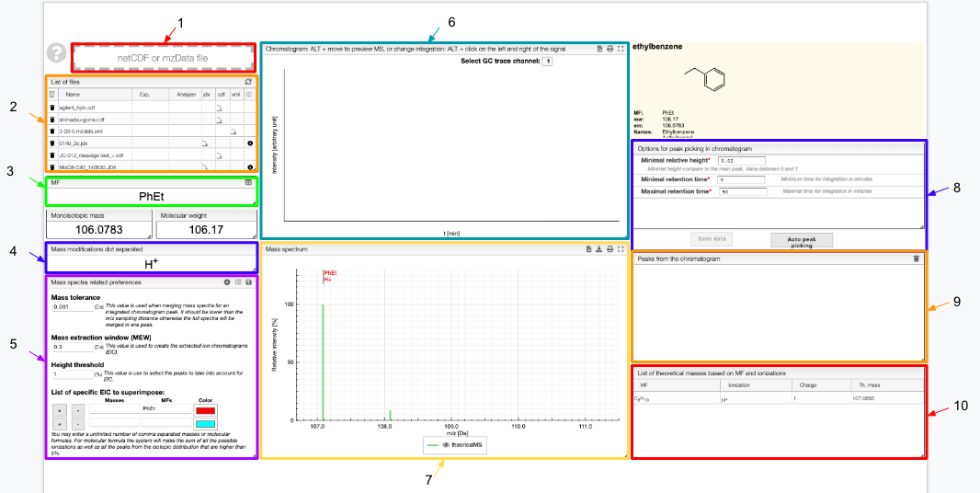
Task: Refresh the List of files
Action: click(249, 82)
